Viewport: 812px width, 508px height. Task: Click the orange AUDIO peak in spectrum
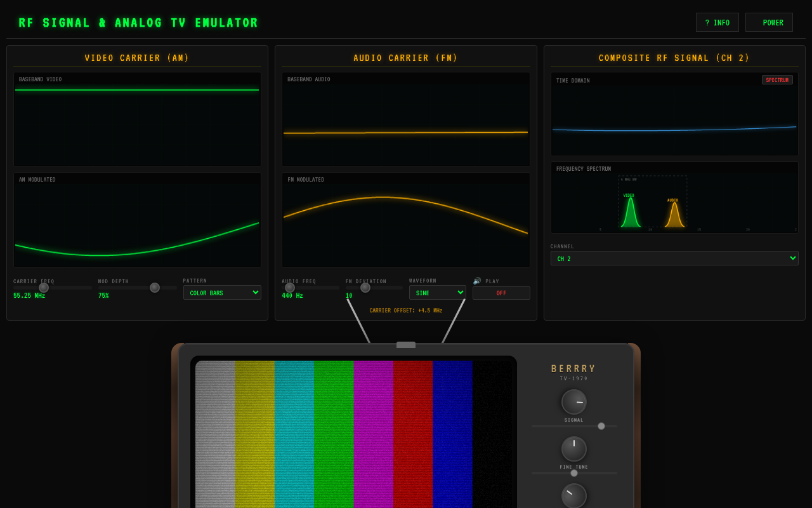[x=674, y=215]
